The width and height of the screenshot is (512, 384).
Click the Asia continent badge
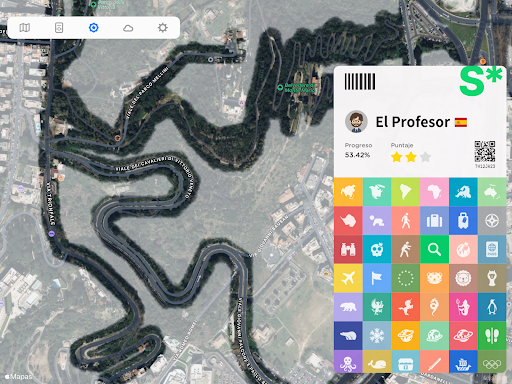348,192
